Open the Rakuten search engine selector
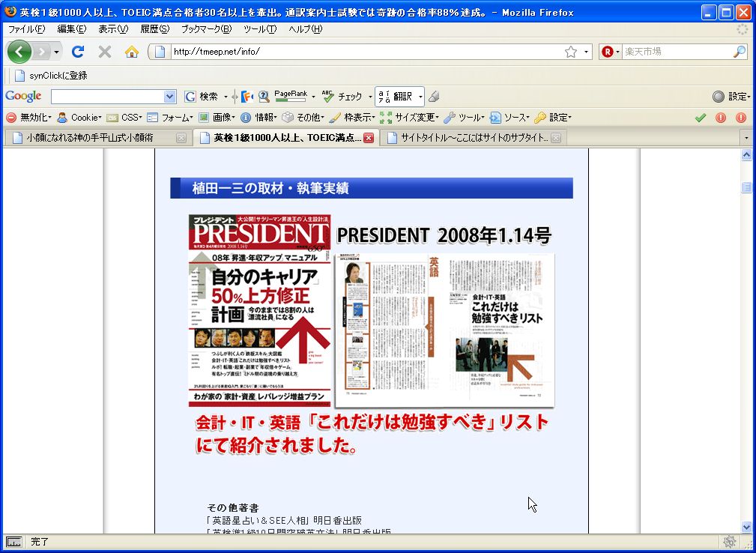The image size is (756, 553). pos(611,52)
